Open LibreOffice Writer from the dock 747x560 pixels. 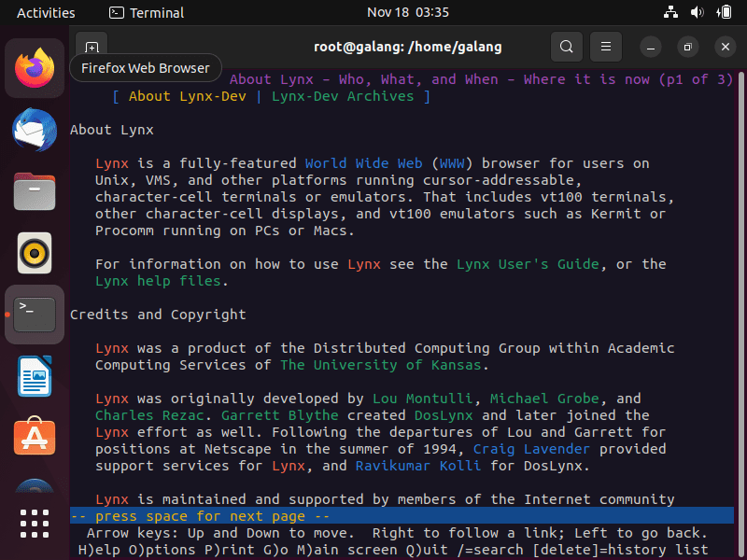click(x=35, y=376)
